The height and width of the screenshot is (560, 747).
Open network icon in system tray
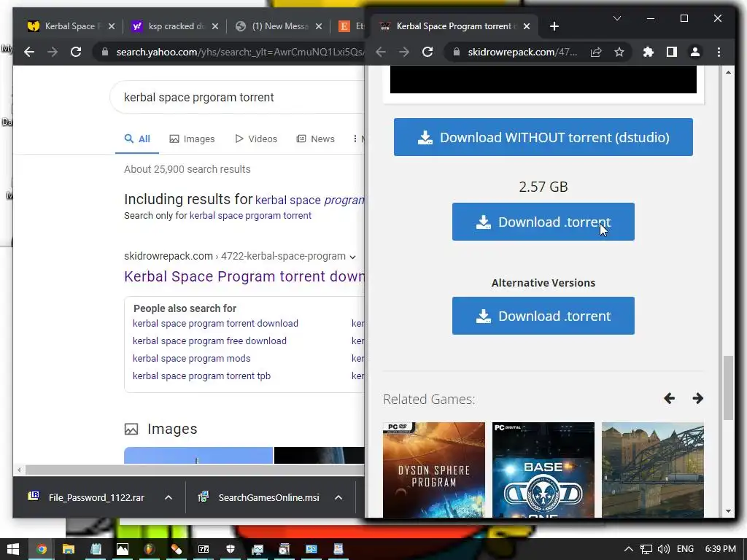[x=646, y=549]
